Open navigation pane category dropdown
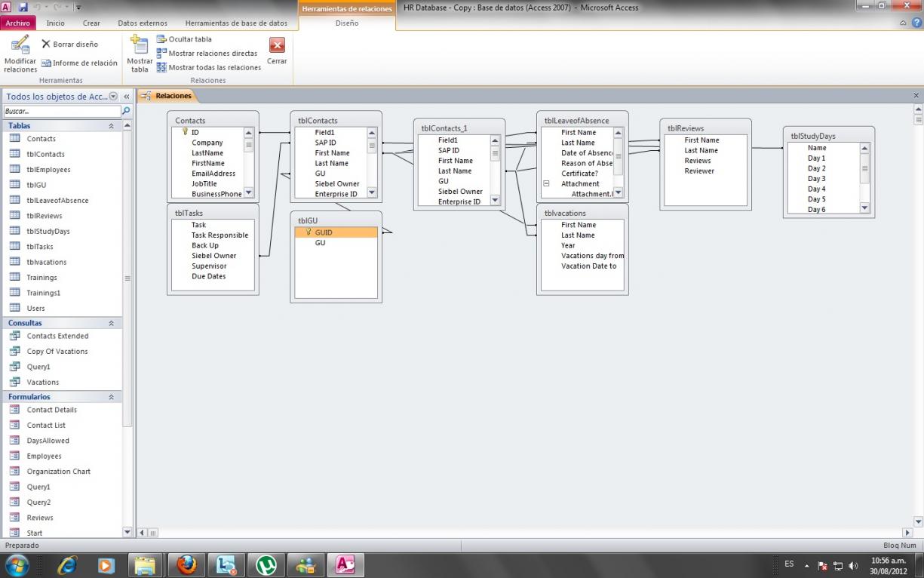Screen dimensions: 924x578 [x=114, y=96]
